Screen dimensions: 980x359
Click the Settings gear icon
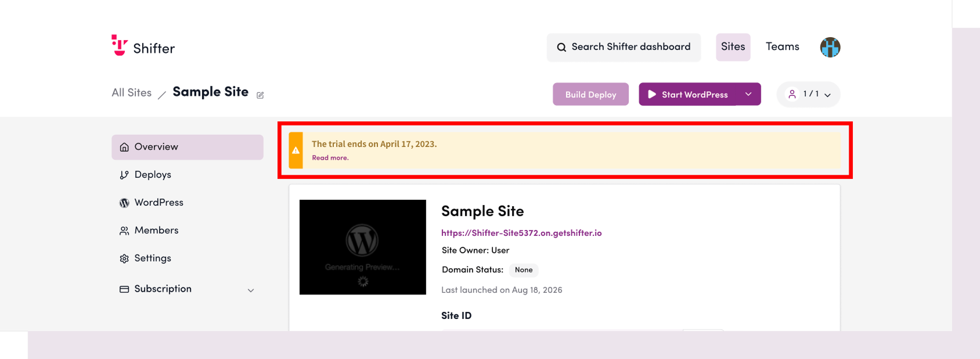click(124, 259)
